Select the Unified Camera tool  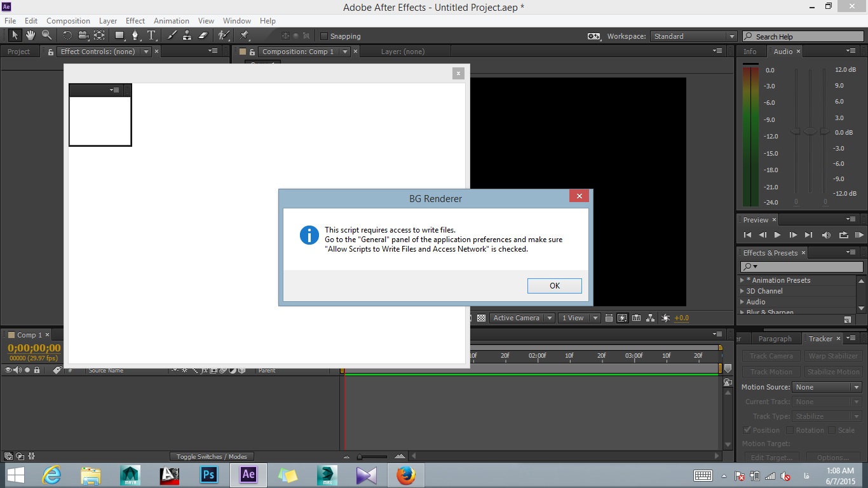pyautogui.click(x=83, y=36)
